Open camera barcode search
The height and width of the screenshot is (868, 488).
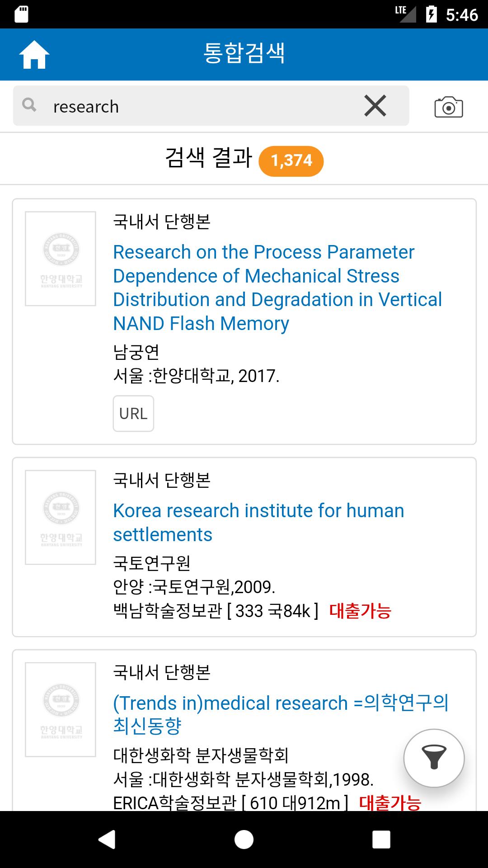[448, 107]
